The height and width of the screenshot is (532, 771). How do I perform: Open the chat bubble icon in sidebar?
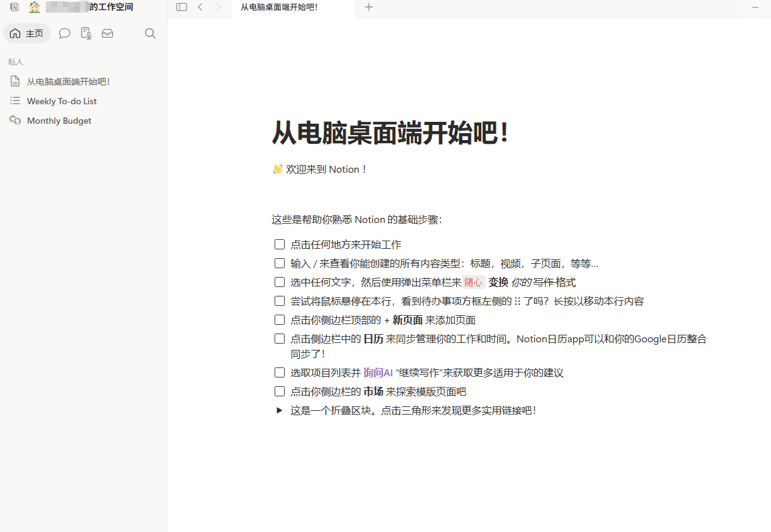(x=64, y=33)
